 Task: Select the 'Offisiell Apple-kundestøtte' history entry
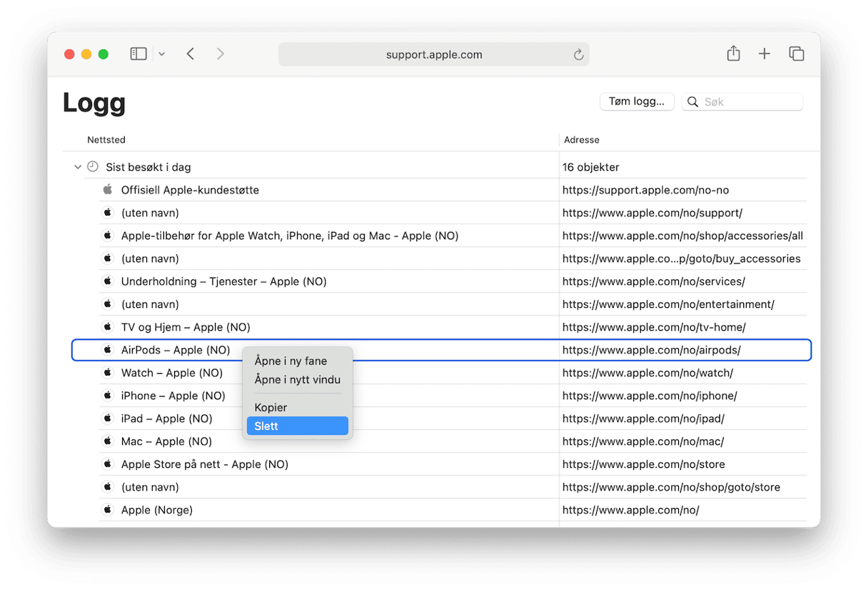point(190,190)
